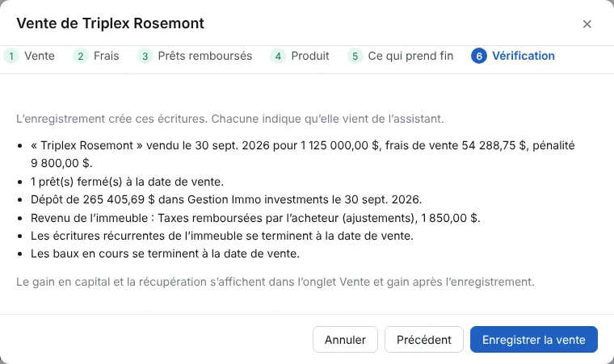Select the Vérification step tab
The height and width of the screenshot is (364, 614).
tap(513, 56)
